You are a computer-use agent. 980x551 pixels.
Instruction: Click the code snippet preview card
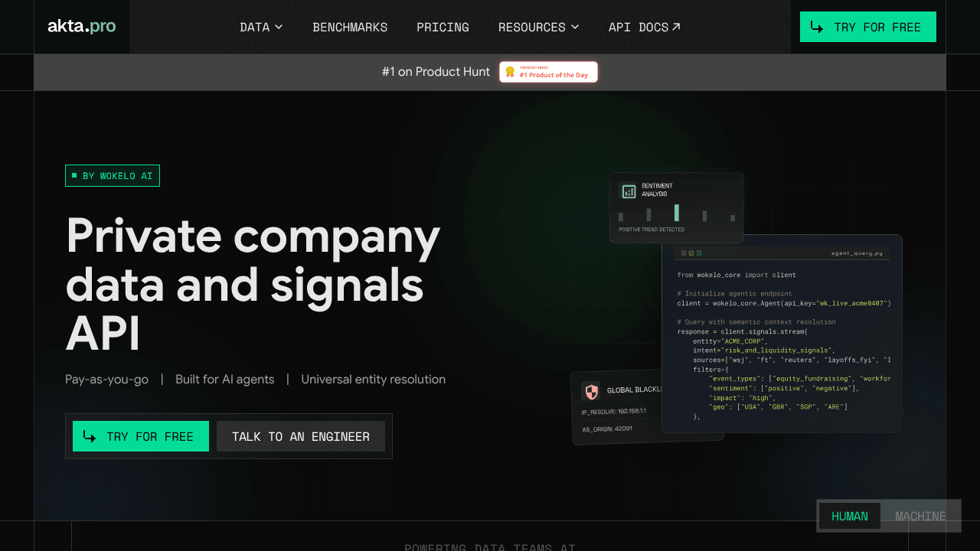pyautogui.click(x=782, y=334)
